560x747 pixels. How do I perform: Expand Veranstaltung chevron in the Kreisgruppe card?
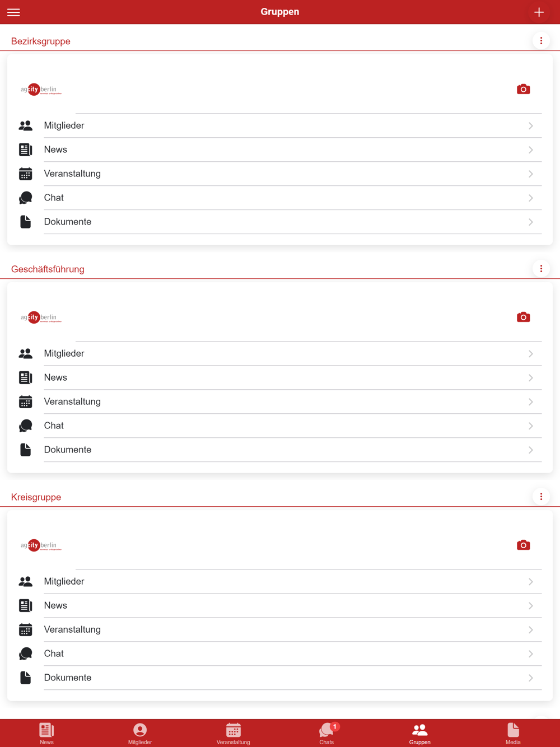pos(530,630)
